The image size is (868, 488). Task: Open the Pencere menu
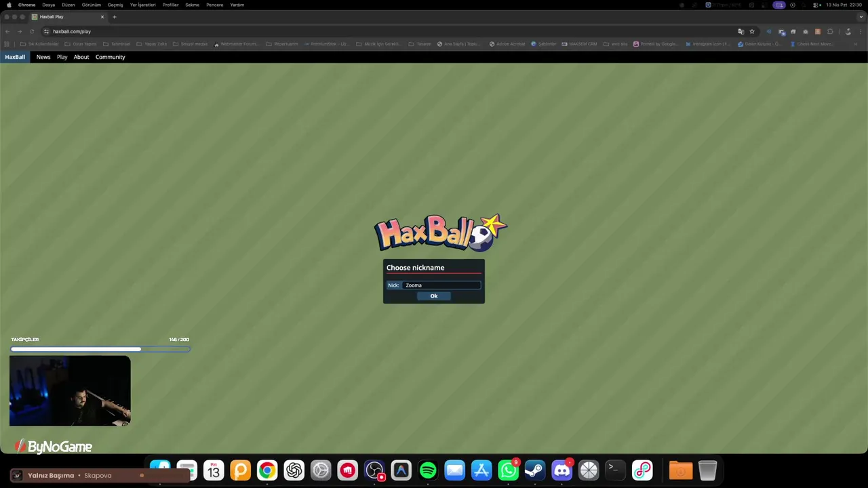coord(215,5)
